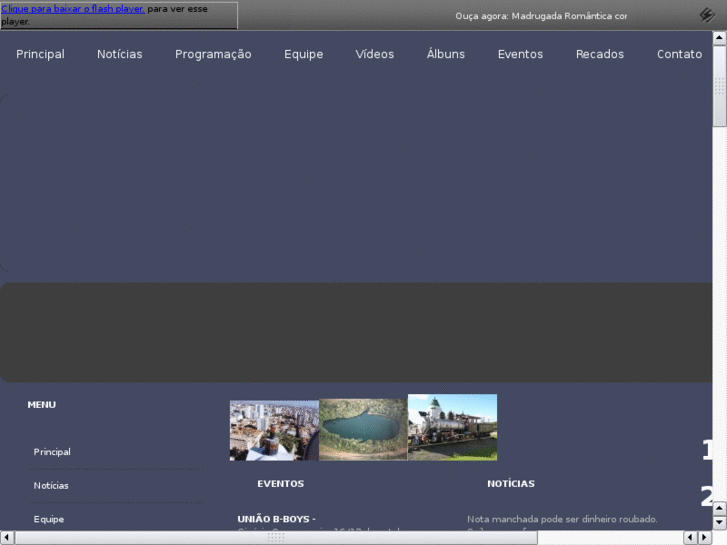Click the vertical scrollbar thumb

[x=719, y=85]
